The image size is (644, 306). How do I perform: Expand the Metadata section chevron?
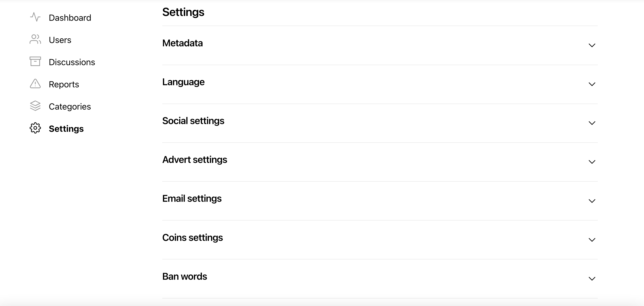(x=592, y=45)
